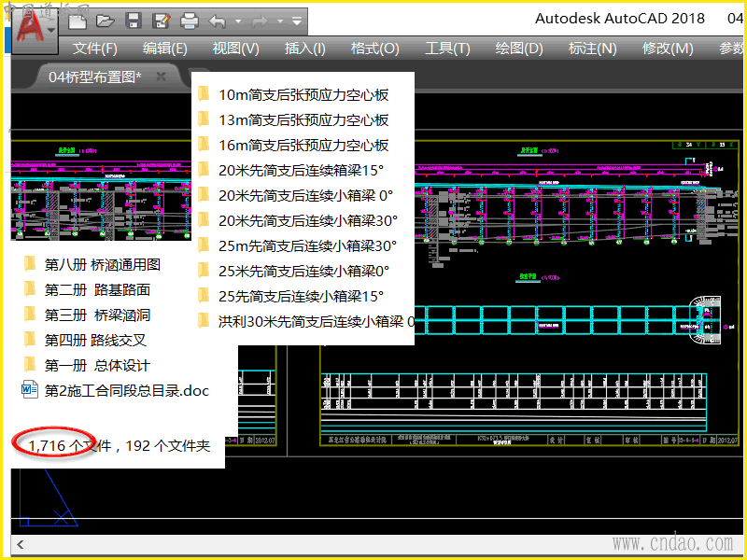This screenshot has width=747, height=560.
Task: Open the 绘图(D) menu
Action: point(518,49)
